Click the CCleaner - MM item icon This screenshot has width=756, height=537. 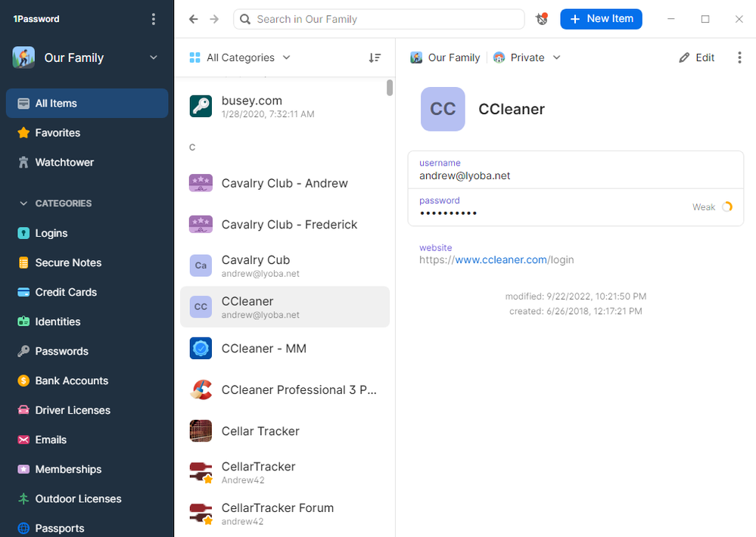click(x=201, y=349)
